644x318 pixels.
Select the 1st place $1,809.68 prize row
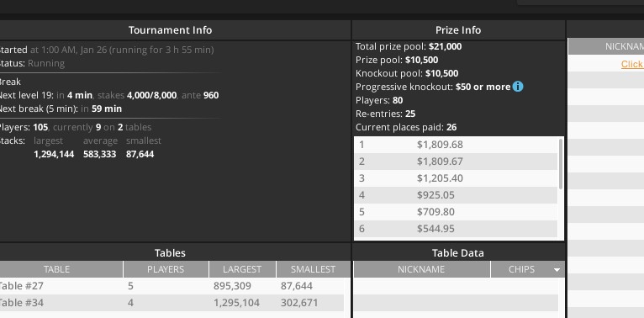click(456, 145)
